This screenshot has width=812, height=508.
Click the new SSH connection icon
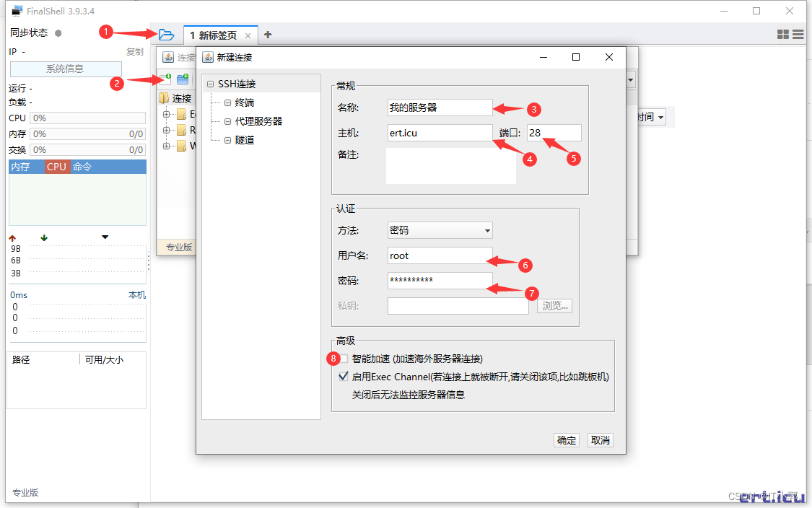[x=165, y=78]
